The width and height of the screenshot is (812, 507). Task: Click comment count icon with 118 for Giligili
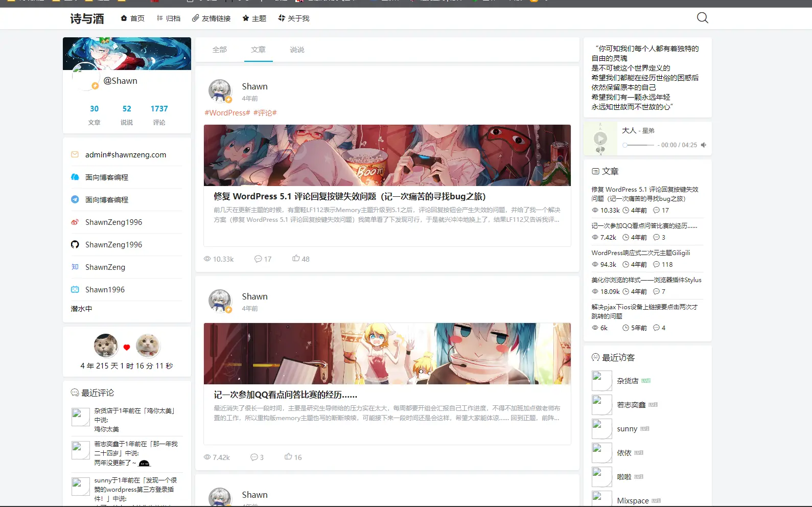656,264
